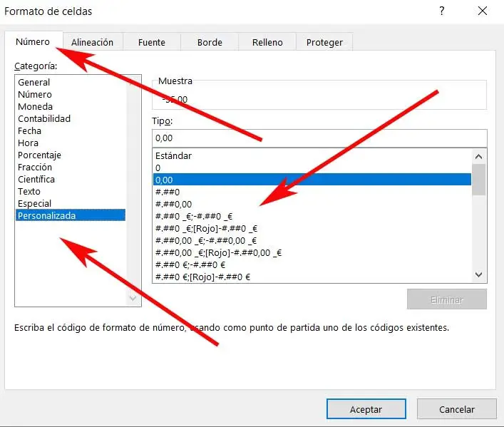Open the Fuente tab
The height and width of the screenshot is (427, 504).
click(151, 43)
